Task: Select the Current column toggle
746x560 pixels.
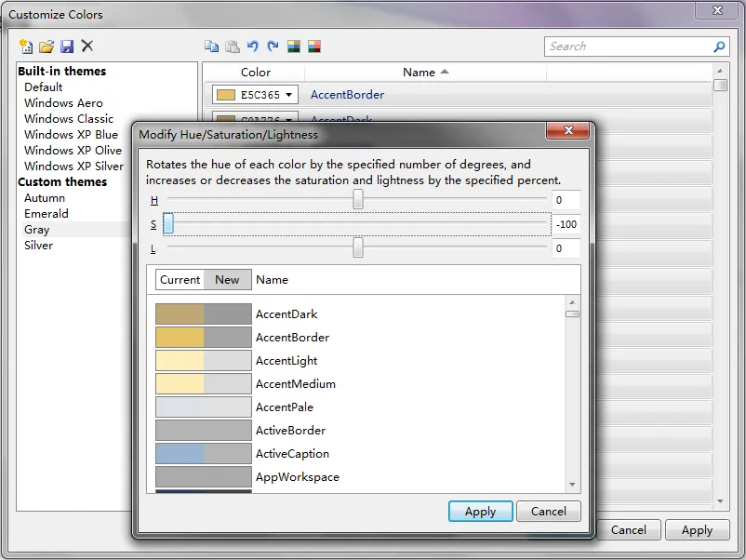Action: tap(180, 280)
